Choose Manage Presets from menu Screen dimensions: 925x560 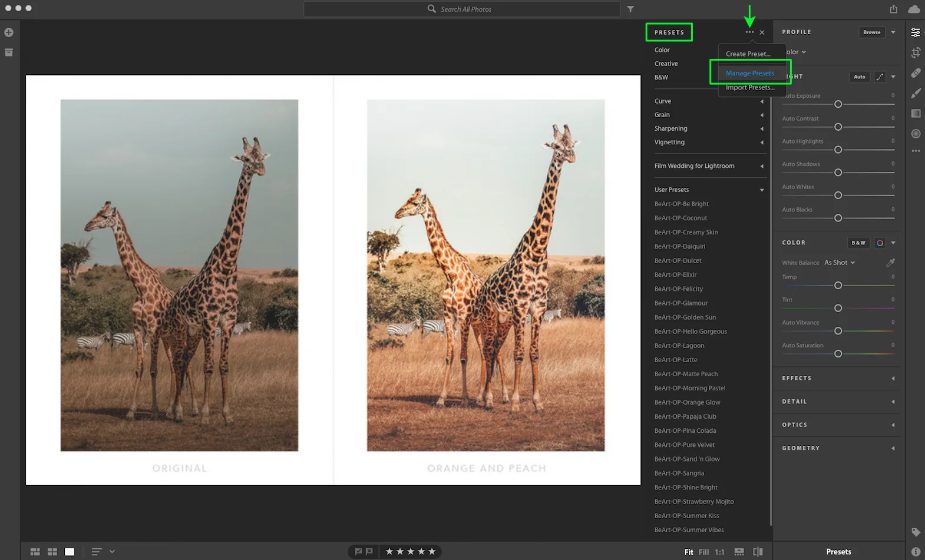pos(750,73)
